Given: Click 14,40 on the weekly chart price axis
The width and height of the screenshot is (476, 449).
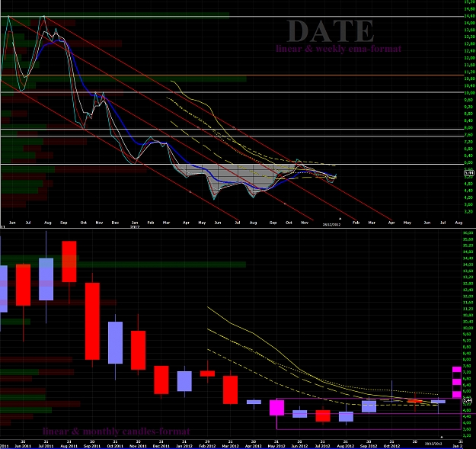Looking at the screenshot, I should [x=468, y=16].
